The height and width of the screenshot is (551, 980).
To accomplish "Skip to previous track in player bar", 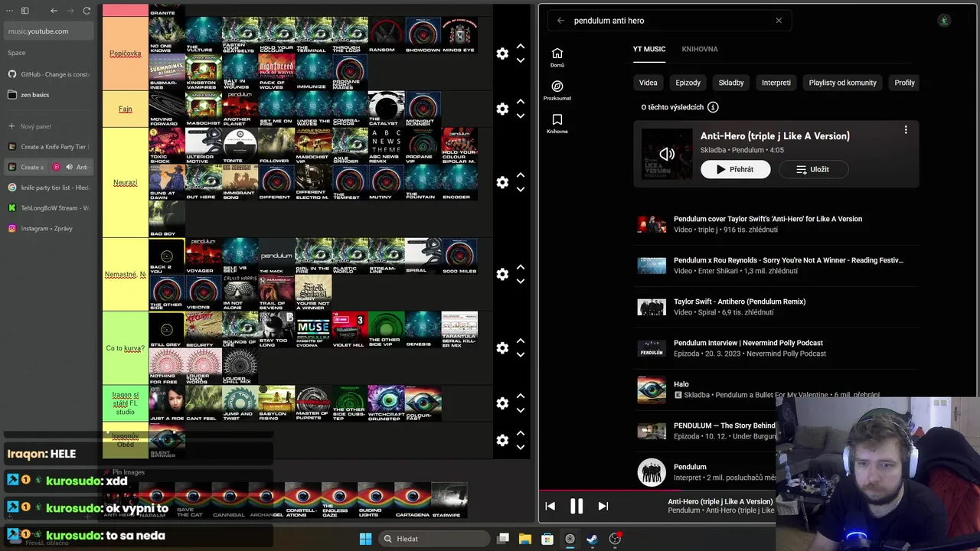I will pos(550,506).
